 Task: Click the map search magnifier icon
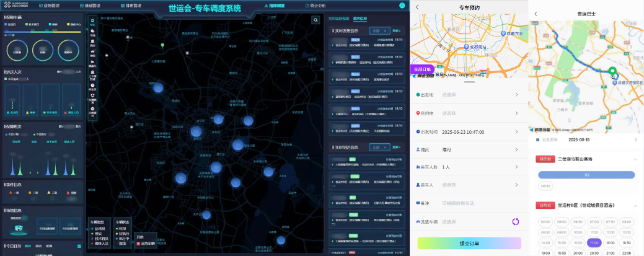point(315,20)
